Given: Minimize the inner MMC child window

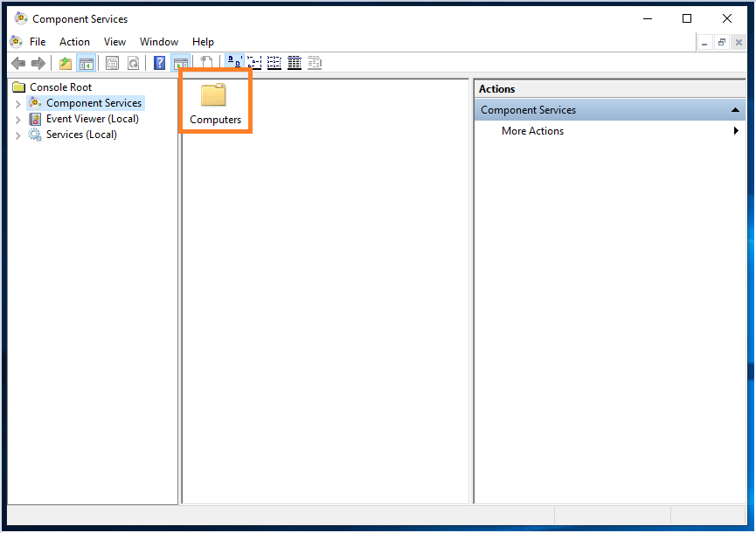Looking at the screenshot, I should click(x=704, y=43).
